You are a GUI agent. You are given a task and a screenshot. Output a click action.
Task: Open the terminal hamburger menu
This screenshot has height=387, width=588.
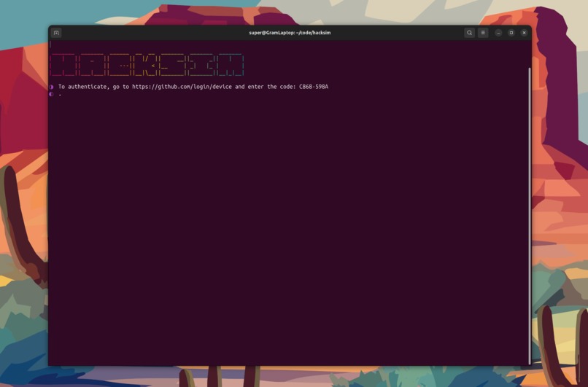(x=483, y=33)
